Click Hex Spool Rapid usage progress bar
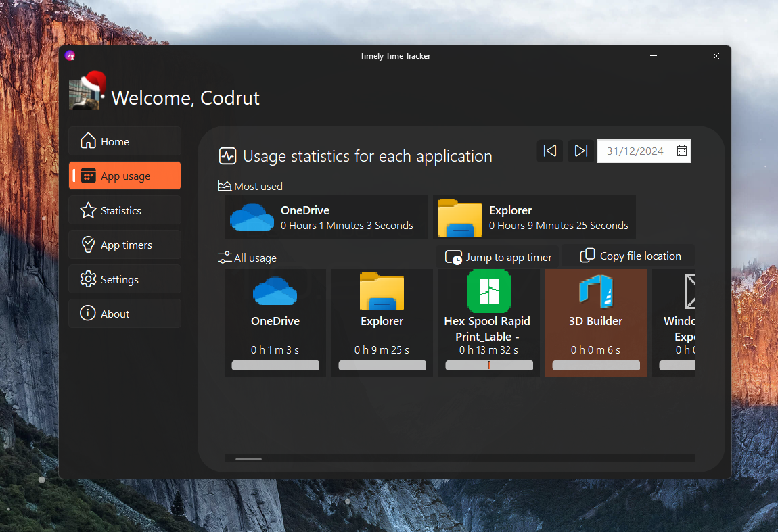778x532 pixels. (x=489, y=366)
